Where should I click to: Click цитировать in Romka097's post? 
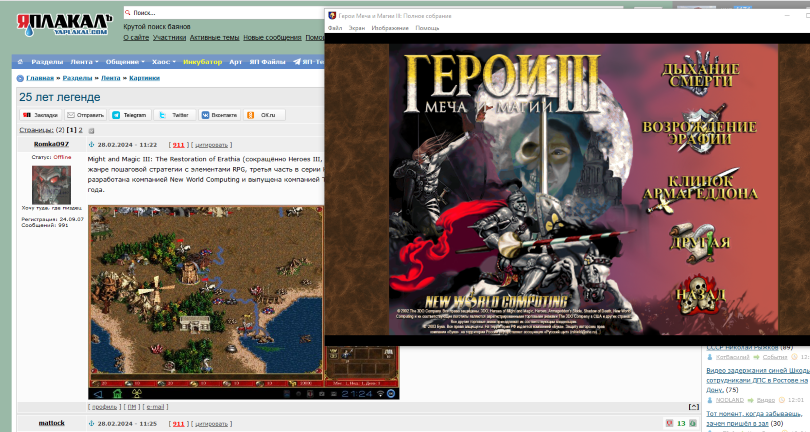tap(211, 145)
